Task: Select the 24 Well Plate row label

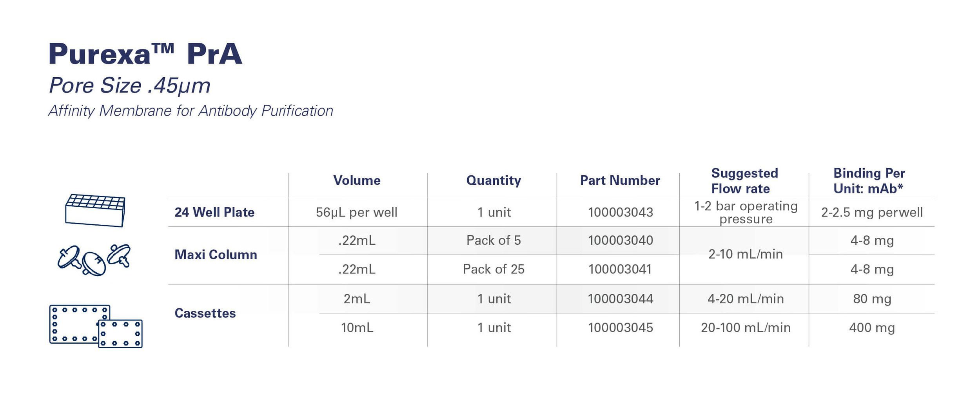Action: point(214,212)
